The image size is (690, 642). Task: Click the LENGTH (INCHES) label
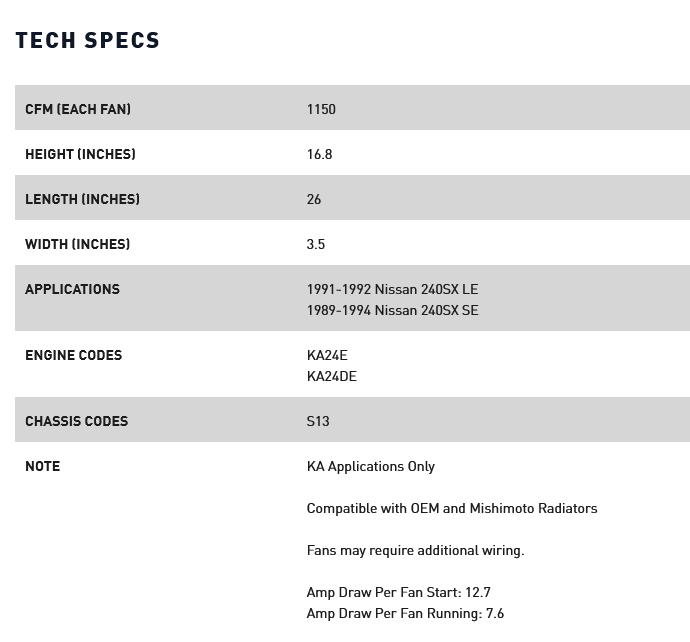82,199
